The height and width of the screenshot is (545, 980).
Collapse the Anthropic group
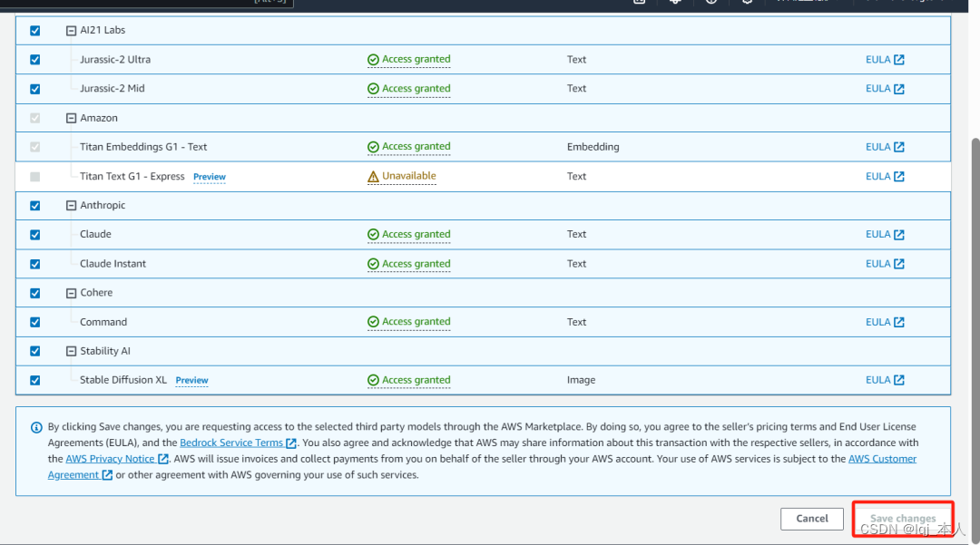[72, 205]
